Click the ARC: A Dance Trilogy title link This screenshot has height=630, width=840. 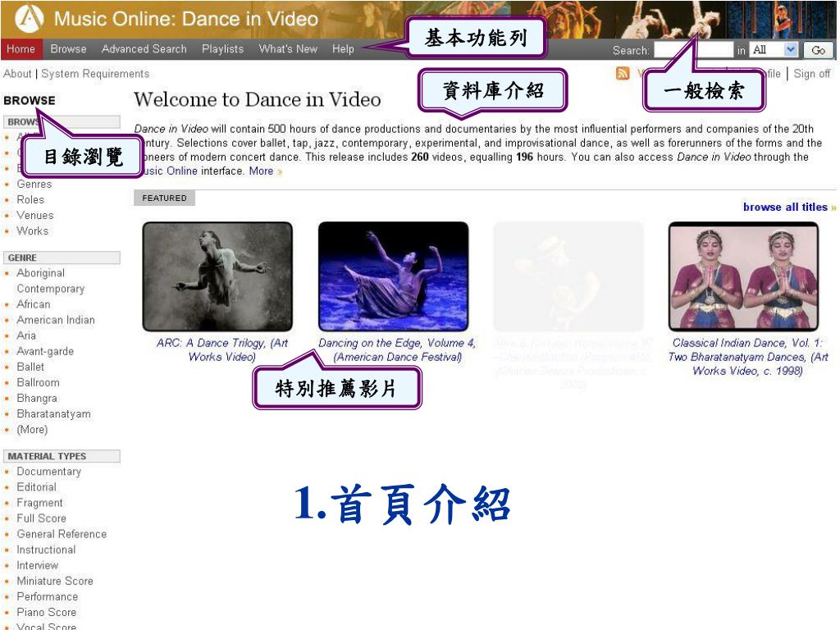pyautogui.click(x=221, y=349)
